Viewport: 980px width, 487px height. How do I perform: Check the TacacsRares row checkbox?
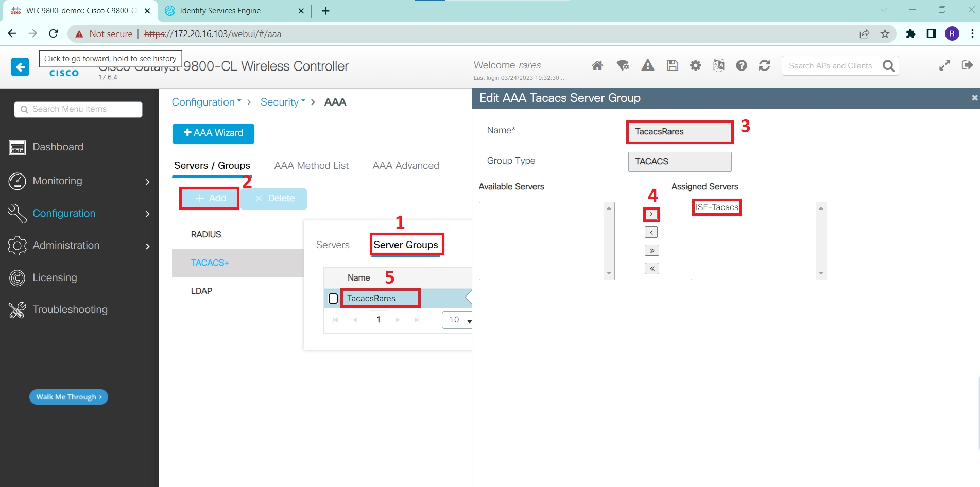333,299
